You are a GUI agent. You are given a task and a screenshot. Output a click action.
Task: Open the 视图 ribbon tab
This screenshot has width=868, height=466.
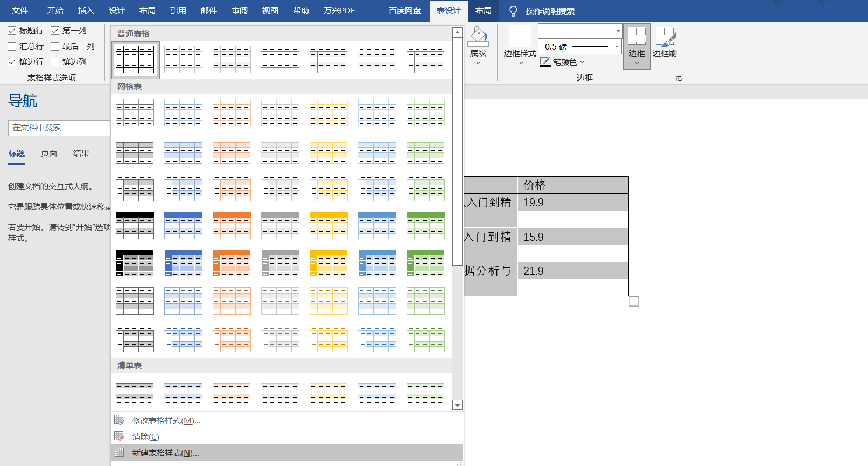(270, 11)
